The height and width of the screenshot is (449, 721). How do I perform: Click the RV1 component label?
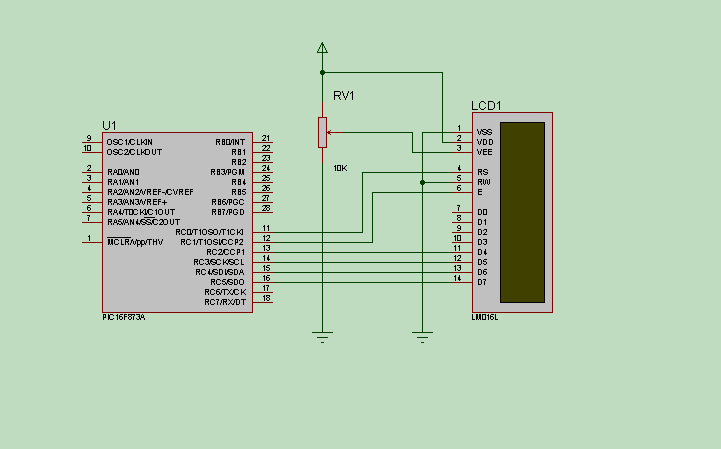[343, 96]
